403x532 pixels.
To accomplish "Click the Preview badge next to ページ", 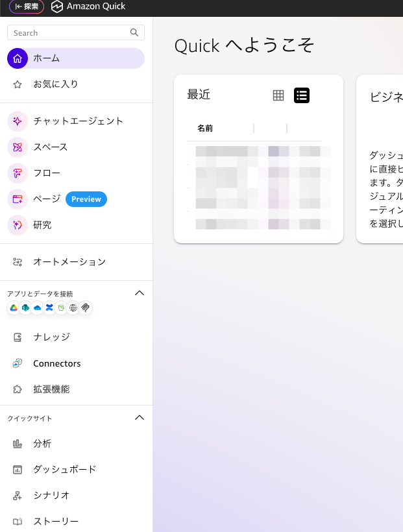I will point(86,199).
